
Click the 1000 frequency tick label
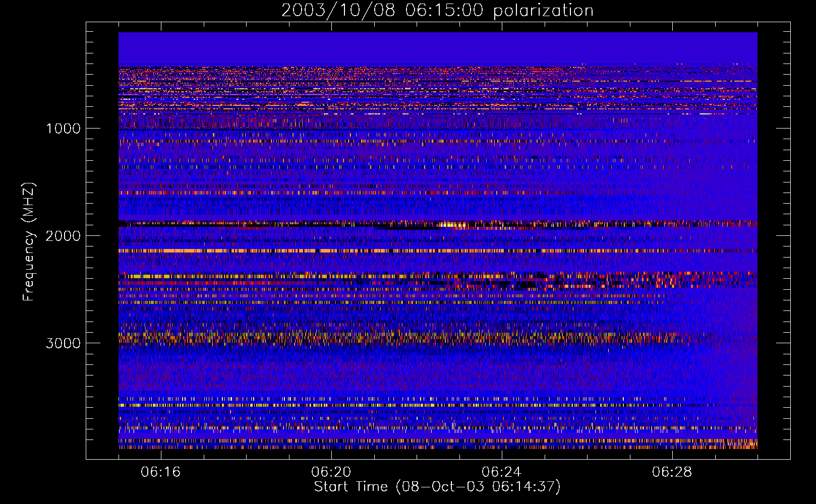63,129
